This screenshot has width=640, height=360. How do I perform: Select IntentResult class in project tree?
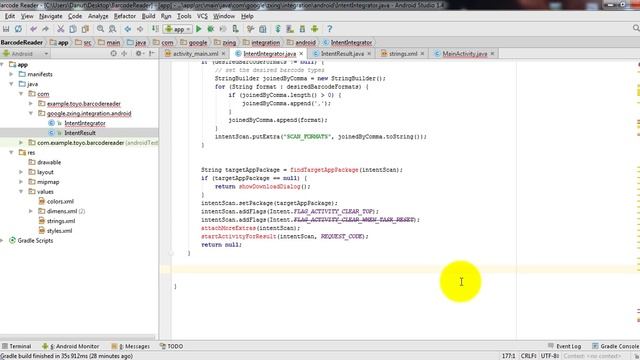pyautogui.click(x=80, y=133)
